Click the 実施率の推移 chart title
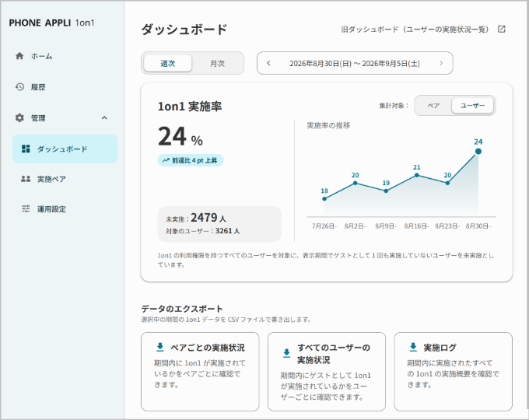Viewport: 529px width, 420px height. pyautogui.click(x=328, y=125)
